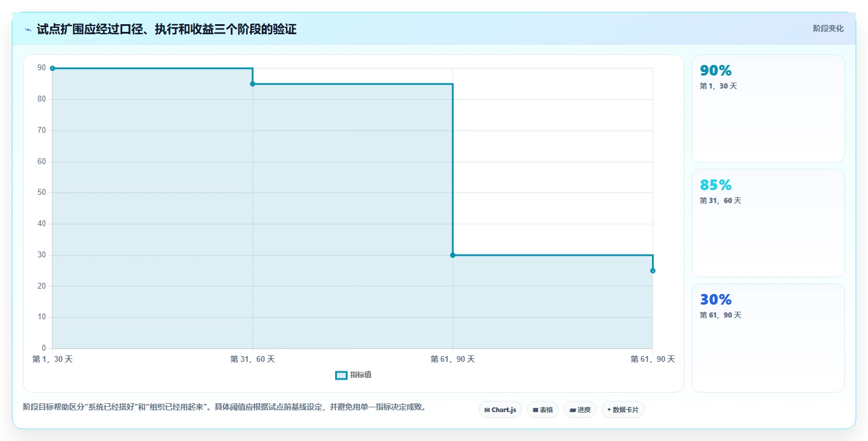Click the data point at value 90
This screenshot has width=868, height=441.
point(53,68)
